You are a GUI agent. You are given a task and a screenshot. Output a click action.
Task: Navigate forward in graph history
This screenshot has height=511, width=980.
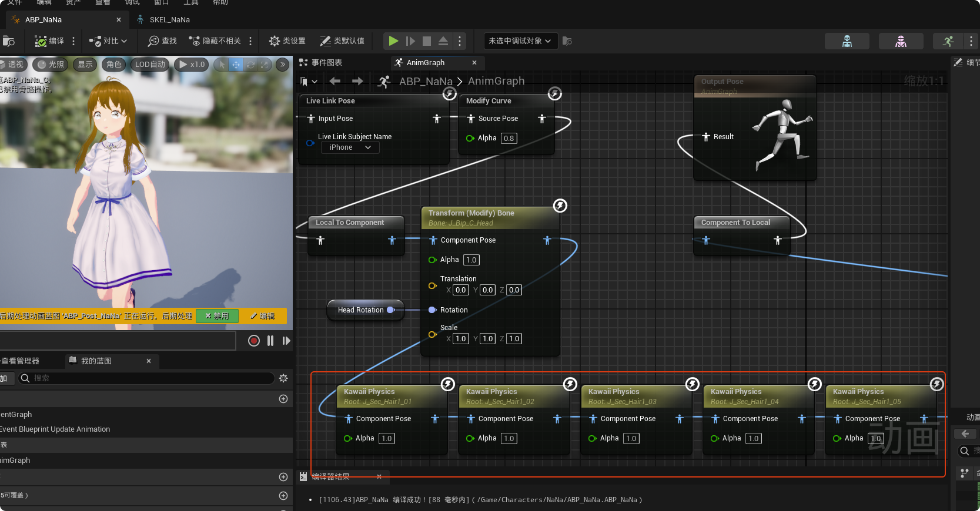357,81
